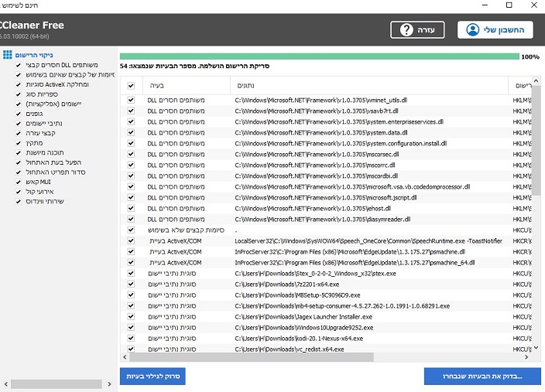
Task: Click the green 100% progress bar
Action: click(320, 56)
